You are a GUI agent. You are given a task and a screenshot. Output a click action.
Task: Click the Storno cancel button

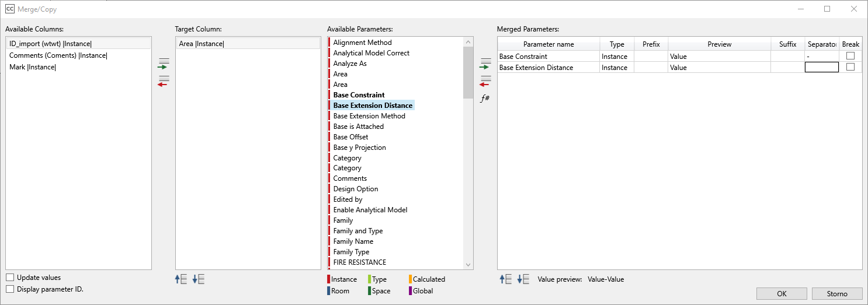point(837,294)
